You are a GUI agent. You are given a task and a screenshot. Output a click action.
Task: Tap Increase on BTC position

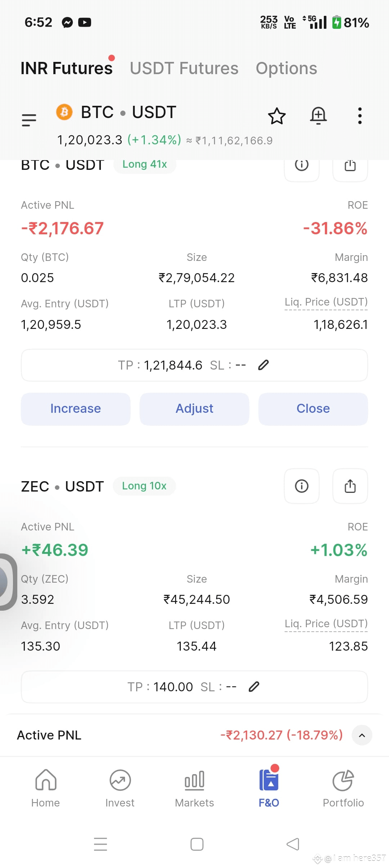click(x=76, y=409)
